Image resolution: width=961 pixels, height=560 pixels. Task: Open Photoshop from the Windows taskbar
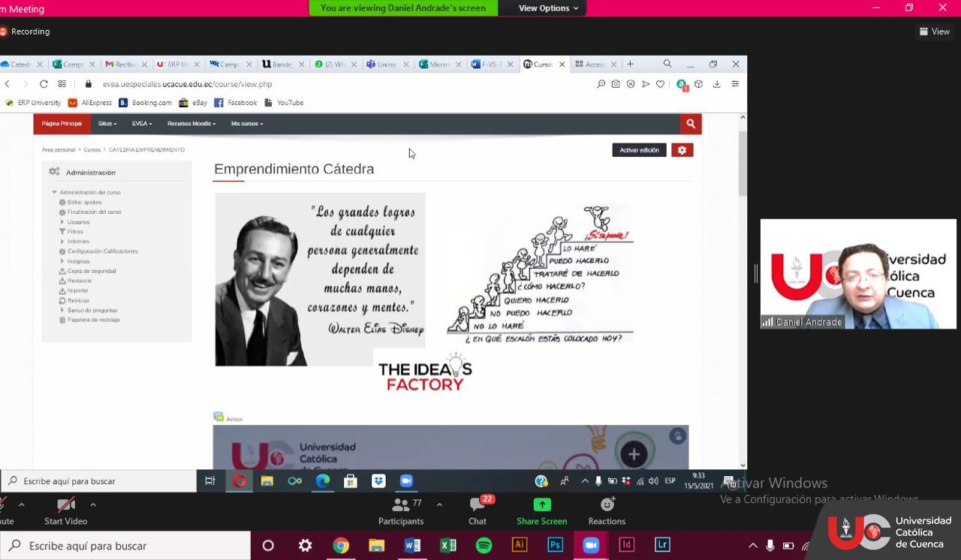(x=556, y=546)
